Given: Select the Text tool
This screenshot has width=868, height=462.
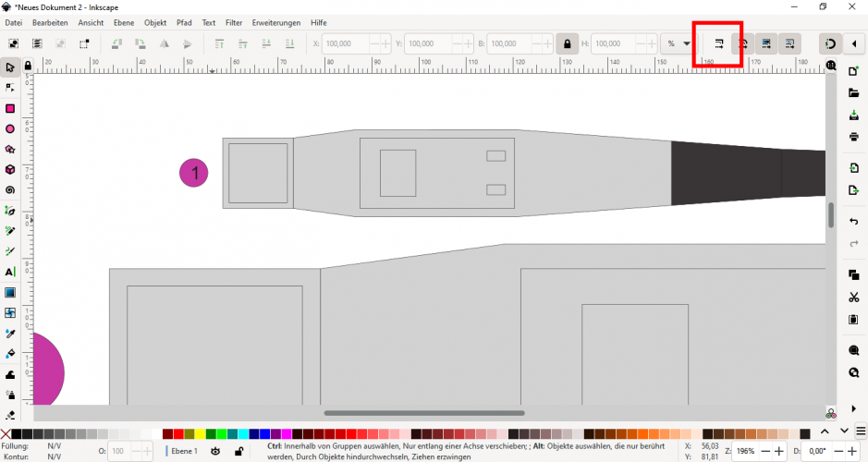Looking at the screenshot, I should (10, 272).
